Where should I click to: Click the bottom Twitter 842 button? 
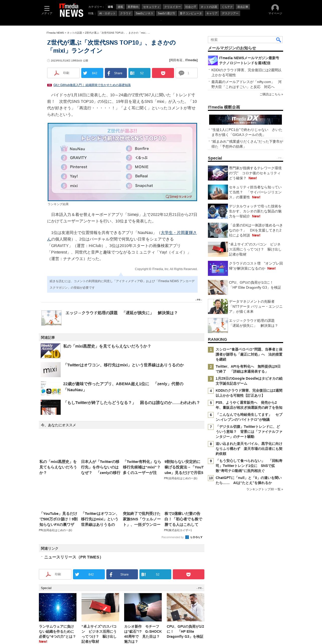click(89, 574)
